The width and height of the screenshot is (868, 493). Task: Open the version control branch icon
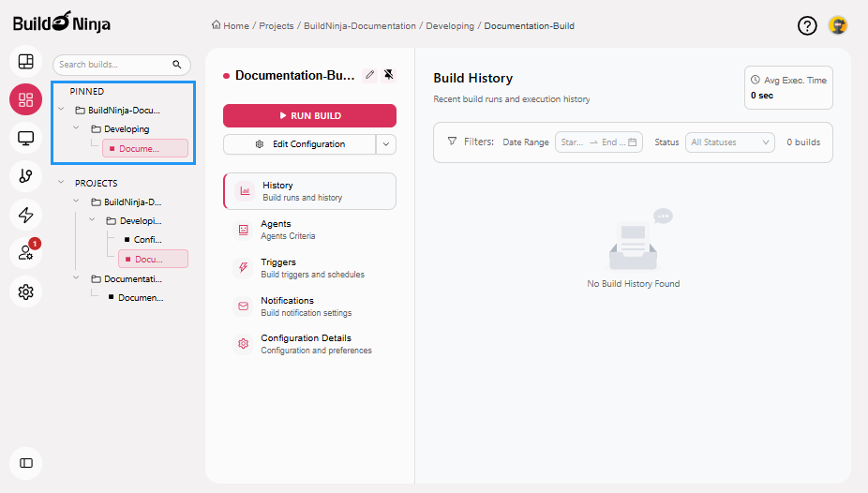click(25, 176)
